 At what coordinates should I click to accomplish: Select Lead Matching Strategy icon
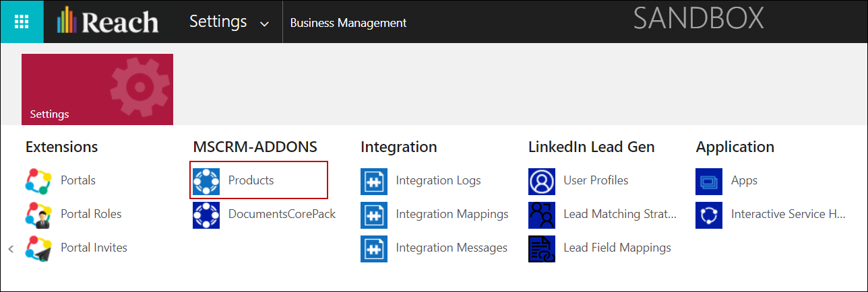pos(541,215)
